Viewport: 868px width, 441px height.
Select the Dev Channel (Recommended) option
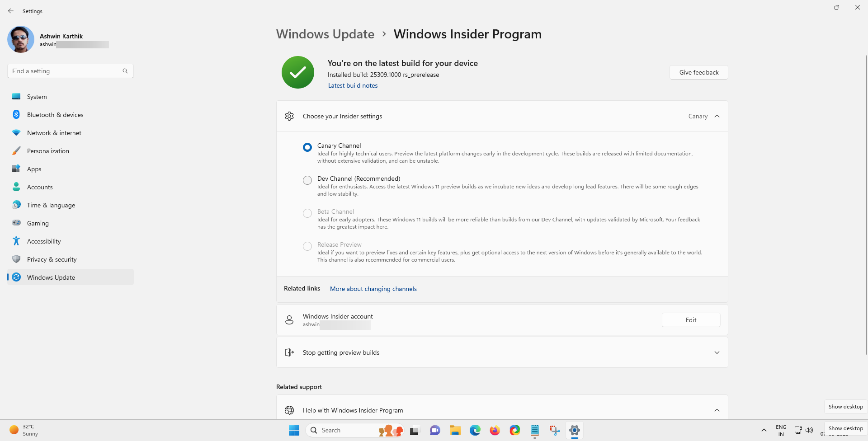pos(307,180)
